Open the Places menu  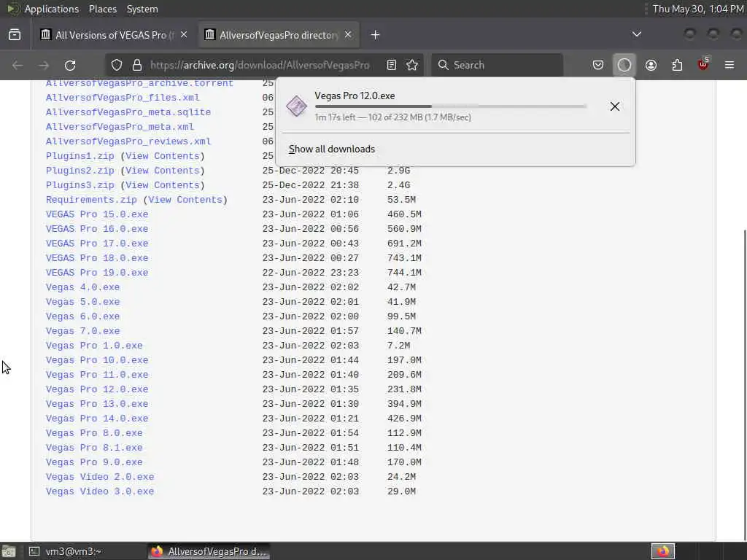pyautogui.click(x=102, y=9)
